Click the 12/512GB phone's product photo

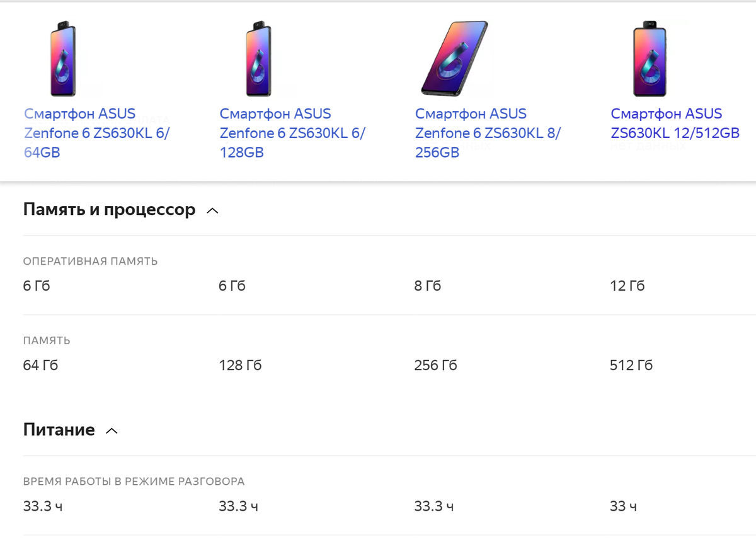click(x=650, y=58)
